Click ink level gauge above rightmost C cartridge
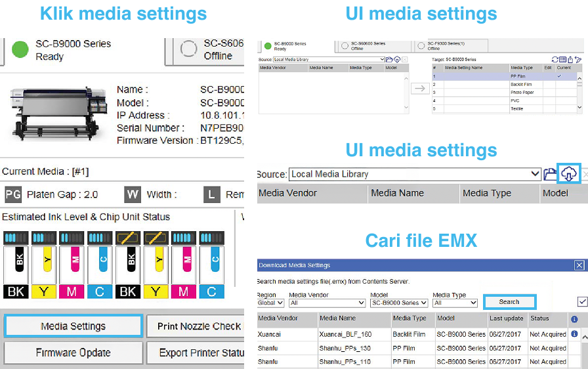 point(212,238)
